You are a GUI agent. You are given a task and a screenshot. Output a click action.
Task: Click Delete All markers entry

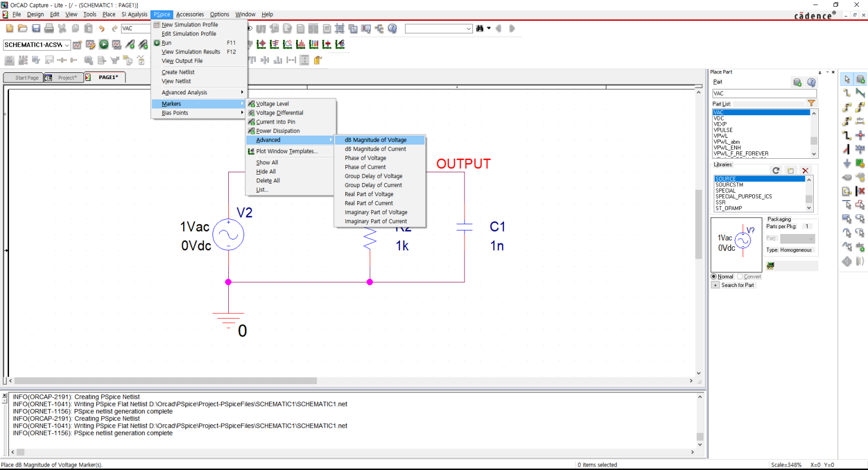[x=291, y=181]
